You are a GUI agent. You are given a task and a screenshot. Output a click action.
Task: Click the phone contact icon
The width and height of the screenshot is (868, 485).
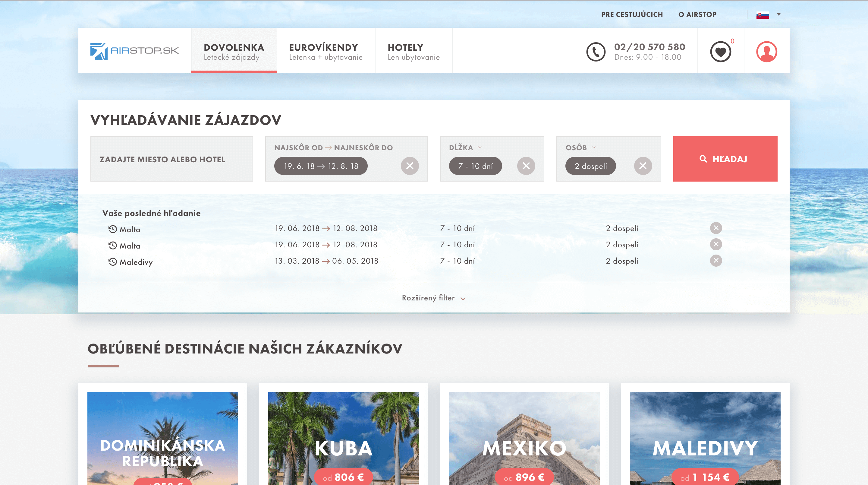coord(596,52)
